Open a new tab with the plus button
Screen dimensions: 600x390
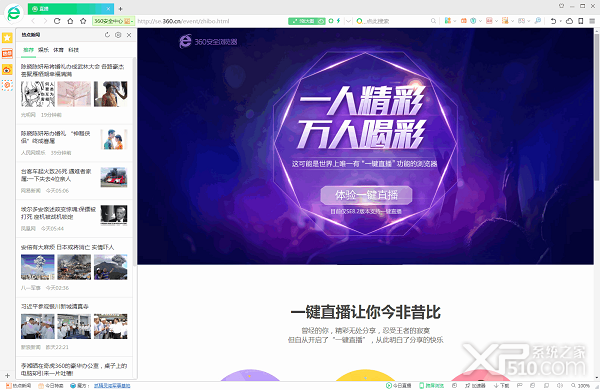click(x=120, y=8)
